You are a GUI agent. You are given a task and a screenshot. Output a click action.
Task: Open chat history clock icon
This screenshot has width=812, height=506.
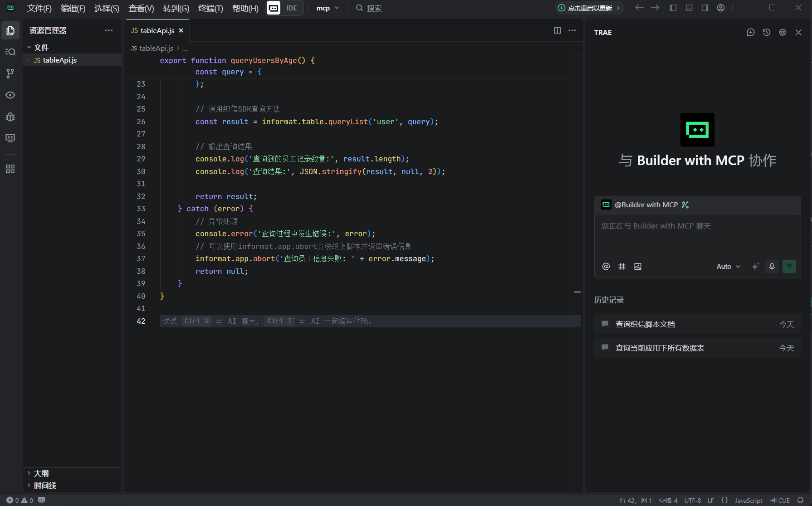coord(767,32)
